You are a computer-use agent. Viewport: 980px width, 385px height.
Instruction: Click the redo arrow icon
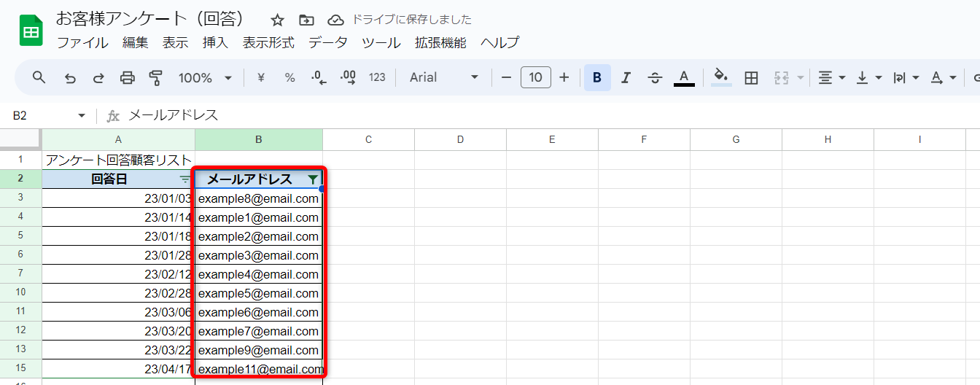(98, 77)
